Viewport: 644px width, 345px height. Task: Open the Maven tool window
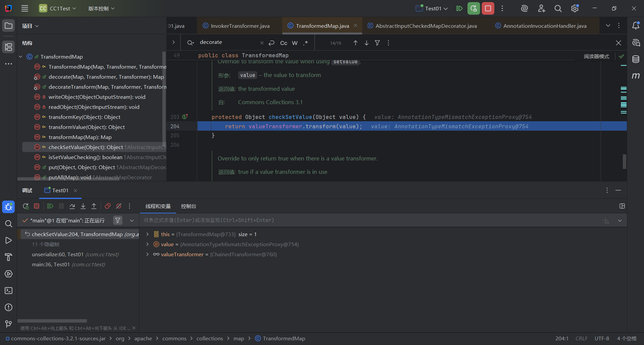click(636, 76)
